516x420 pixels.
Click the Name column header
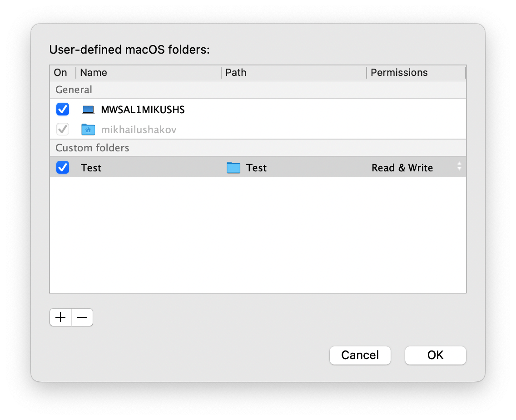pyautogui.click(x=94, y=73)
